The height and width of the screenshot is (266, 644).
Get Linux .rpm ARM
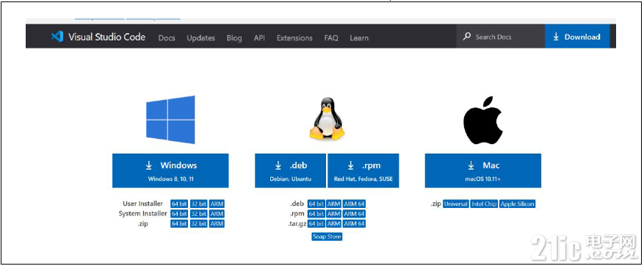[x=334, y=214]
